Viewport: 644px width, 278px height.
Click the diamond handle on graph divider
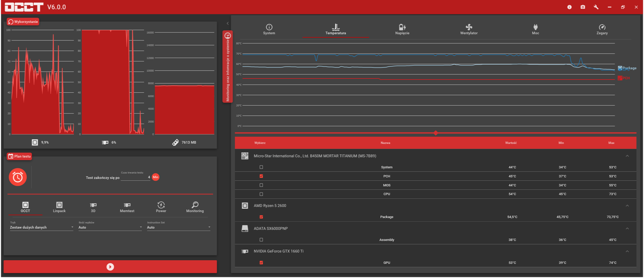[x=435, y=133]
